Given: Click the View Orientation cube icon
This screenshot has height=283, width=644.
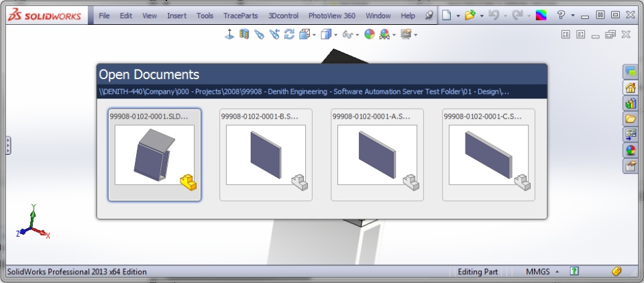Looking at the screenshot, I should coord(305,34).
